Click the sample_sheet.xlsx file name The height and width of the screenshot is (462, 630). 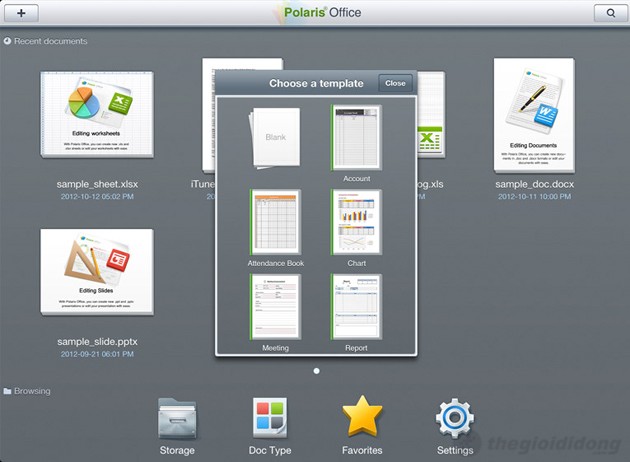pos(97,184)
